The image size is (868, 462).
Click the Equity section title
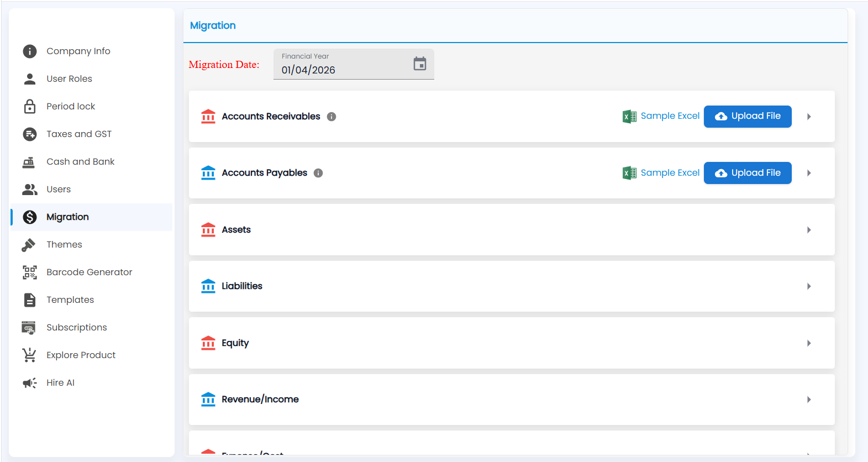pos(235,343)
